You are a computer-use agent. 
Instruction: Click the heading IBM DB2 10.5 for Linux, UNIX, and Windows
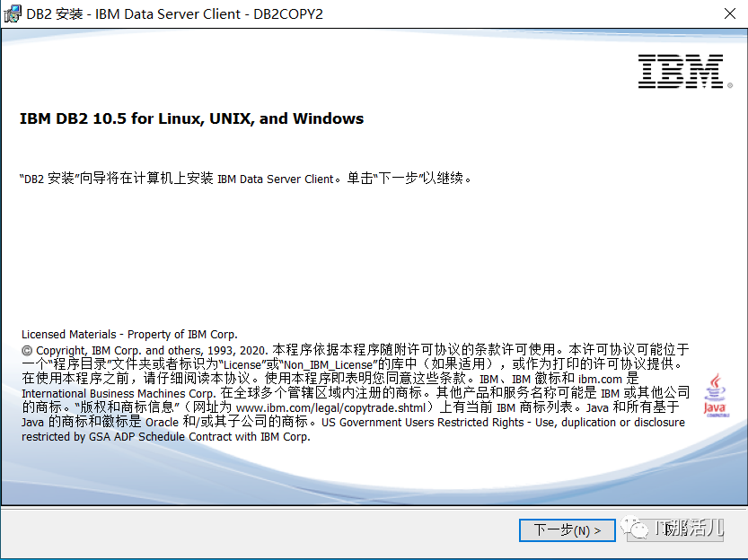tap(191, 118)
